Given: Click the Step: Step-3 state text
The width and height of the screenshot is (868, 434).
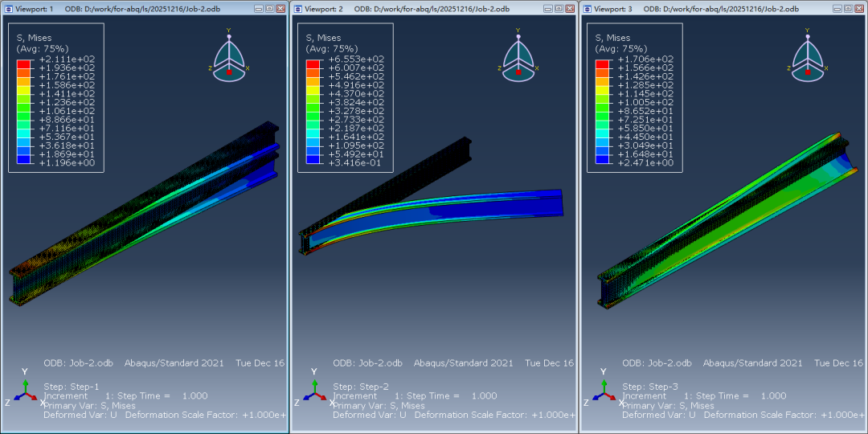Looking at the screenshot, I should pos(650,387).
